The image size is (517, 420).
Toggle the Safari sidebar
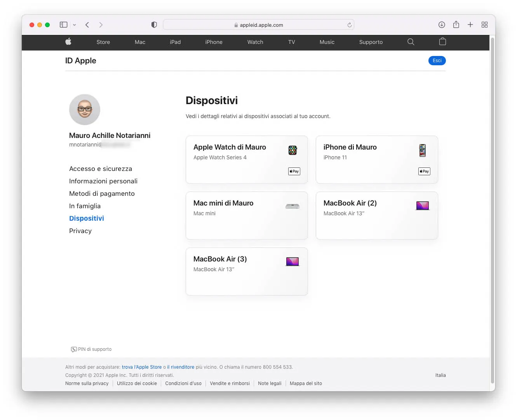pos(63,24)
